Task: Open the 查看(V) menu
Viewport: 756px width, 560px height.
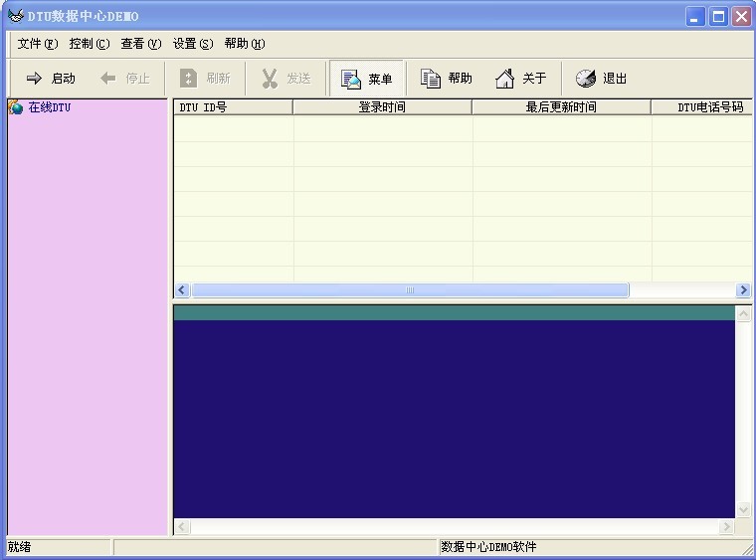Action: [141, 44]
